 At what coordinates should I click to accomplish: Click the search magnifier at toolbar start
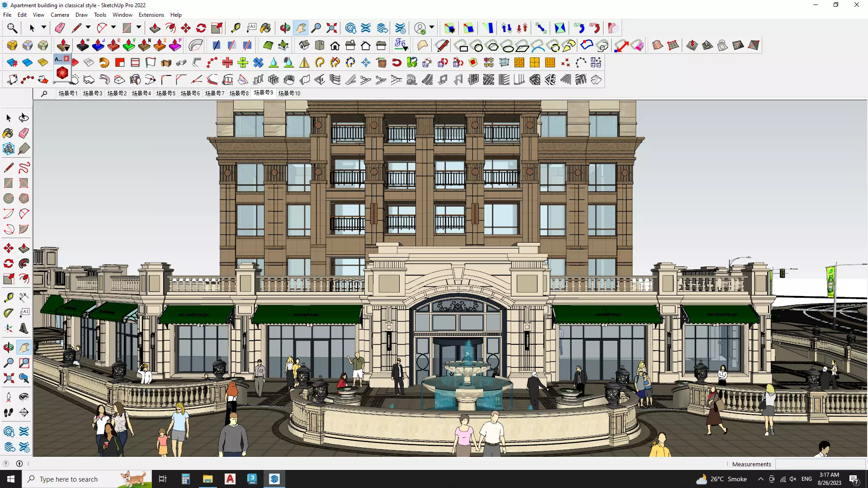coord(12,28)
